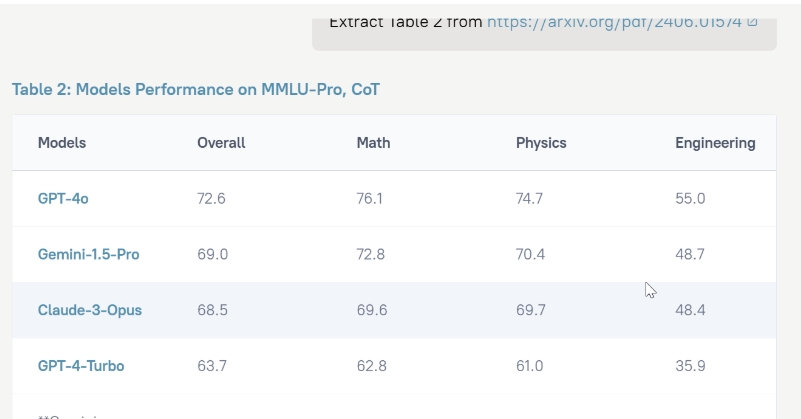Screen dimensions: 801x419
Task: Click the "Extract Table 2 from" message text
Action: (405, 22)
